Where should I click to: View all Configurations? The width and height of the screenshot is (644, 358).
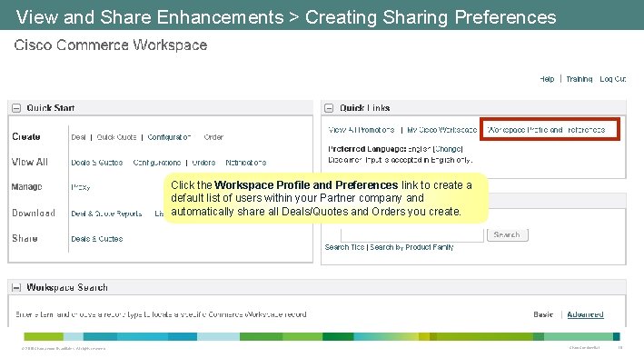157,163
